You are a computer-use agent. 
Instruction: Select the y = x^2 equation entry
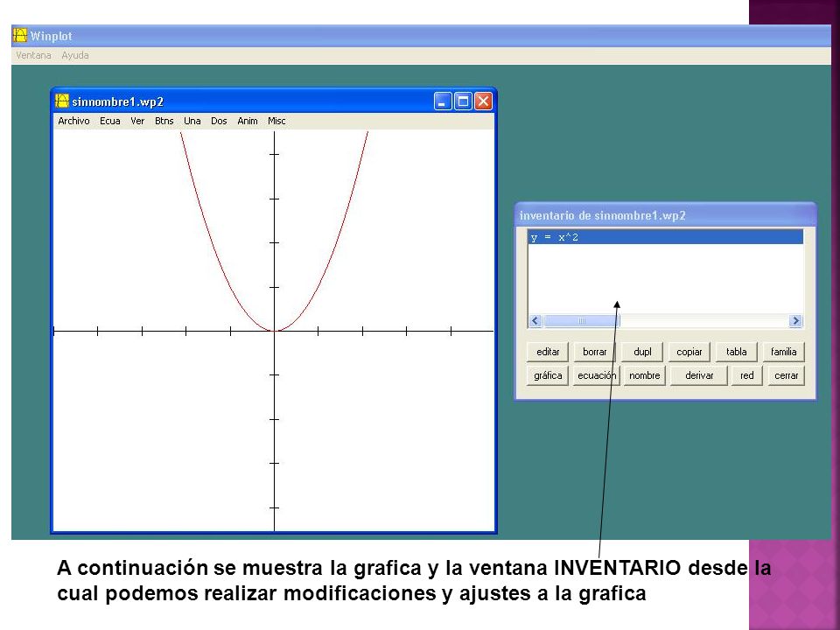point(665,237)
